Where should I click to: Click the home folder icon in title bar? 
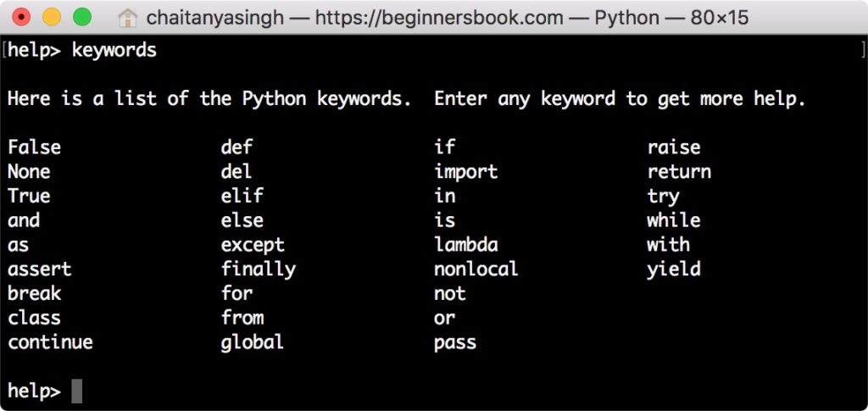tap(128, 18)
